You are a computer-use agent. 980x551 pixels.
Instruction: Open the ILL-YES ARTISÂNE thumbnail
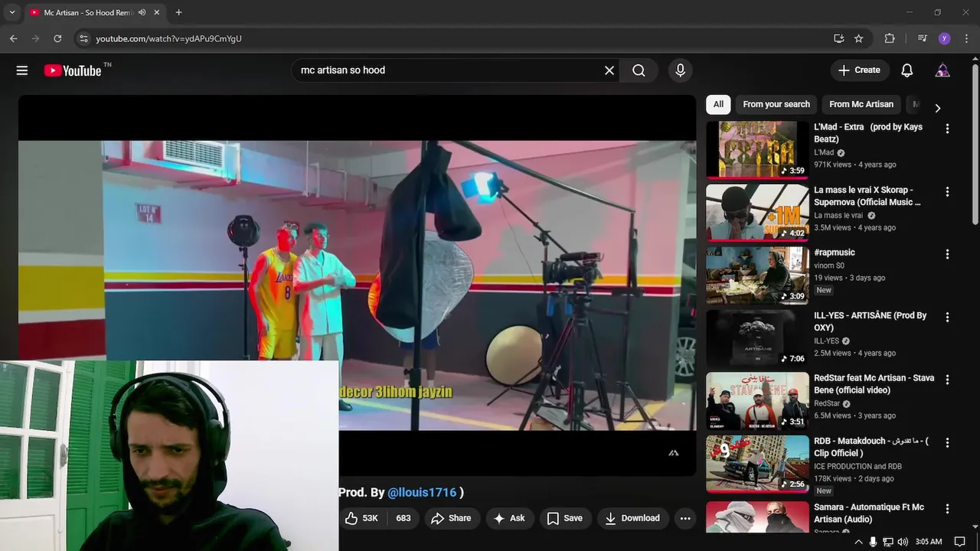coord(757,338)
